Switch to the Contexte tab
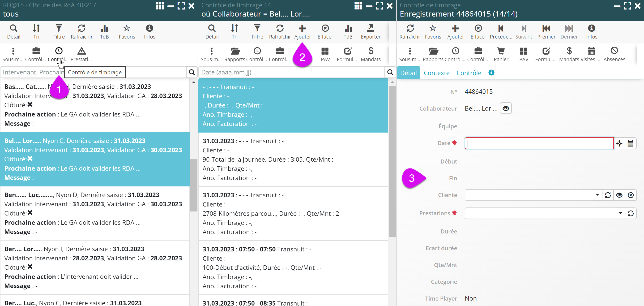Screen dimensions: 644x306 pyautogui.click(x=436, y=73)
